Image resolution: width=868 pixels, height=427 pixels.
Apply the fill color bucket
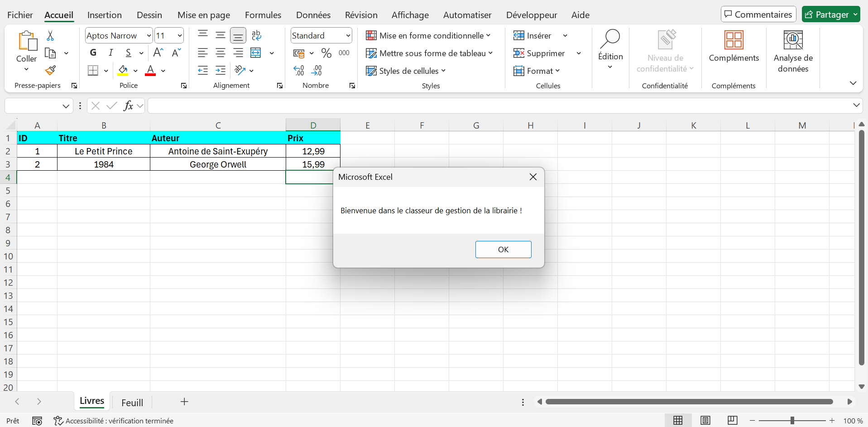point(123,70)
